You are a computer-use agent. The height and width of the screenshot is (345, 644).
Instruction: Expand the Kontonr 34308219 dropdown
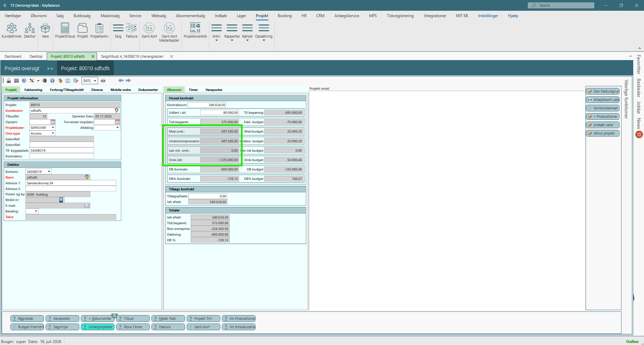(49, 171)
